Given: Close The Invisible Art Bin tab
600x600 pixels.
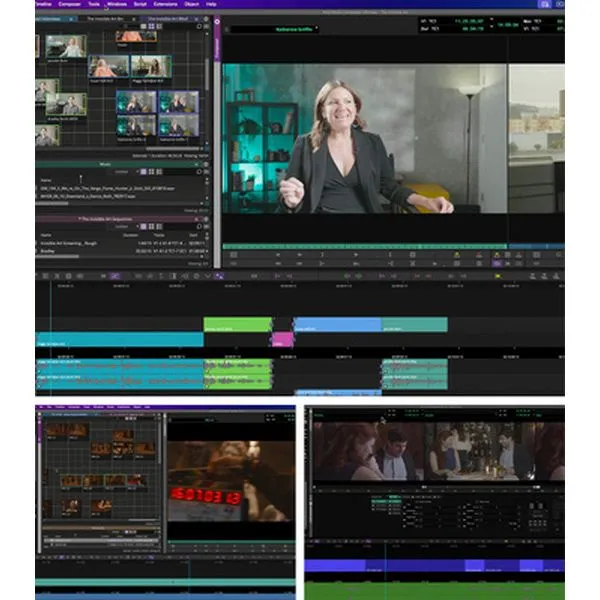Looking at the screenshot, I should (x=134, y=19).
